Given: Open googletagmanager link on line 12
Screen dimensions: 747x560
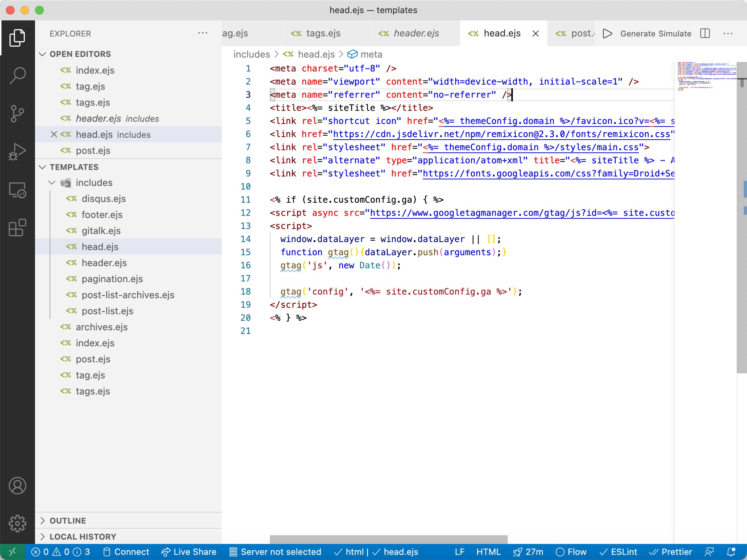Looking at the screenshot, I should point(522,213).
